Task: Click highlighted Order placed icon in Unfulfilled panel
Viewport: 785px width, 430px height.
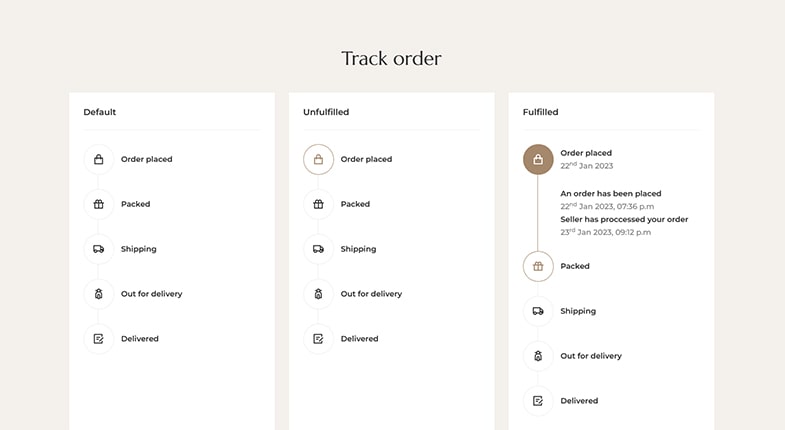Action: (318, 159)
